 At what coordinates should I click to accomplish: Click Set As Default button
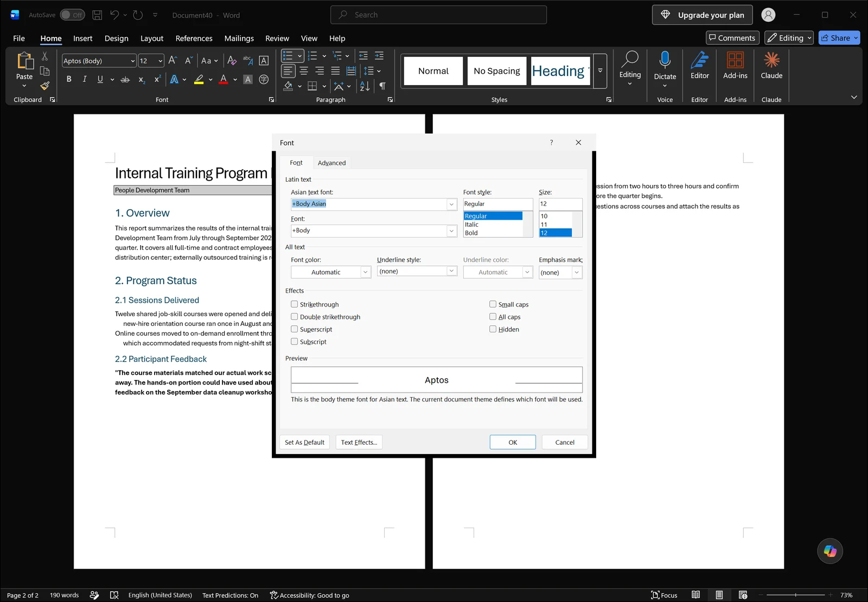(x=304, y=442)
